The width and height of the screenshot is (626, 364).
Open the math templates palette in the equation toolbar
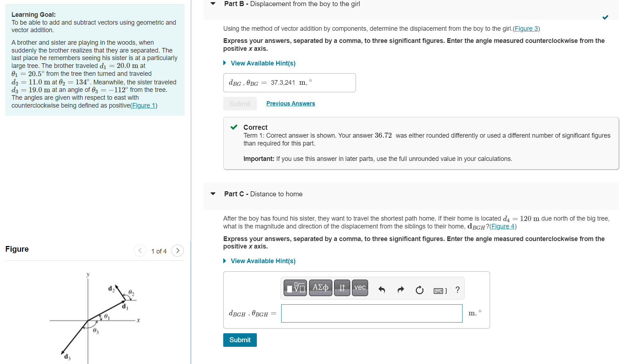294,288
